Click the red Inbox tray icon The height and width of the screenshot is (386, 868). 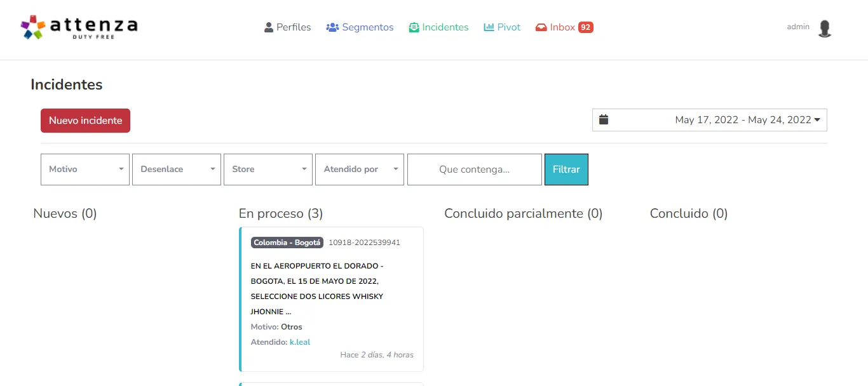point(541,27)
